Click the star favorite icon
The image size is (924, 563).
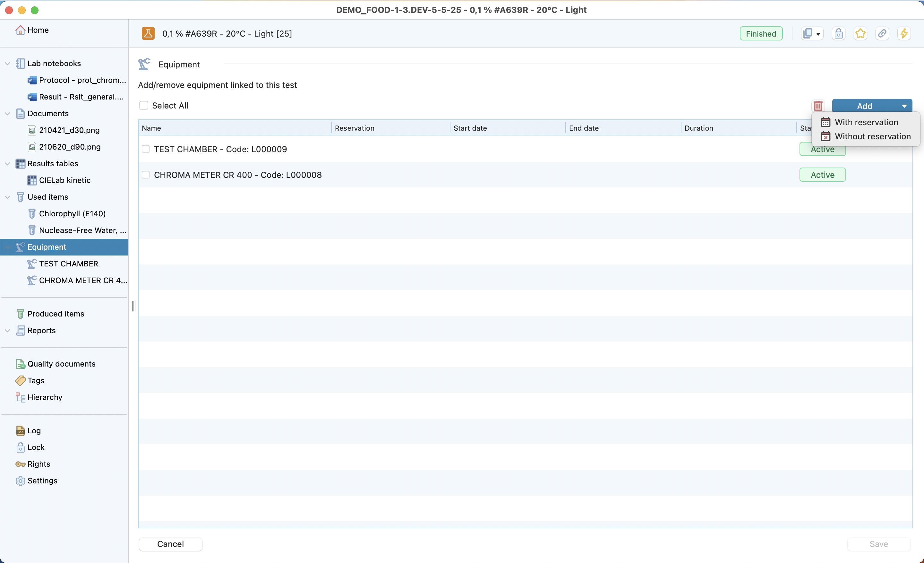click(x=860, y=34)
